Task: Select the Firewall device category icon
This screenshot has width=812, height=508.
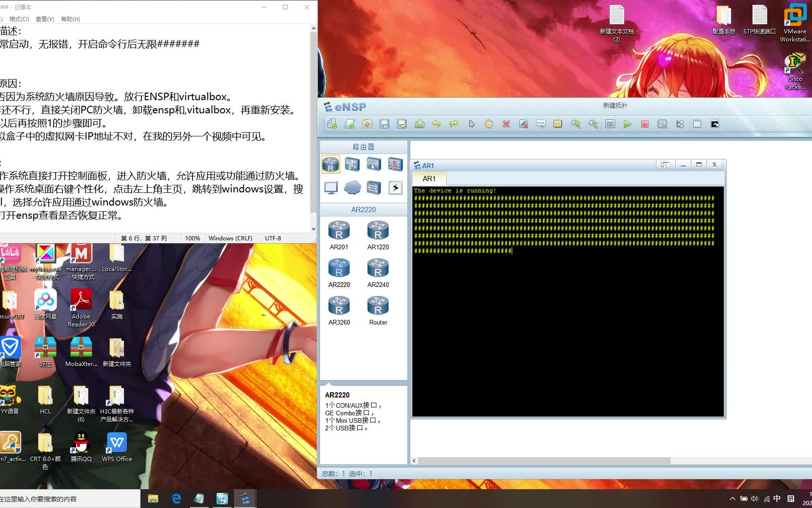Action: [395, 164]
